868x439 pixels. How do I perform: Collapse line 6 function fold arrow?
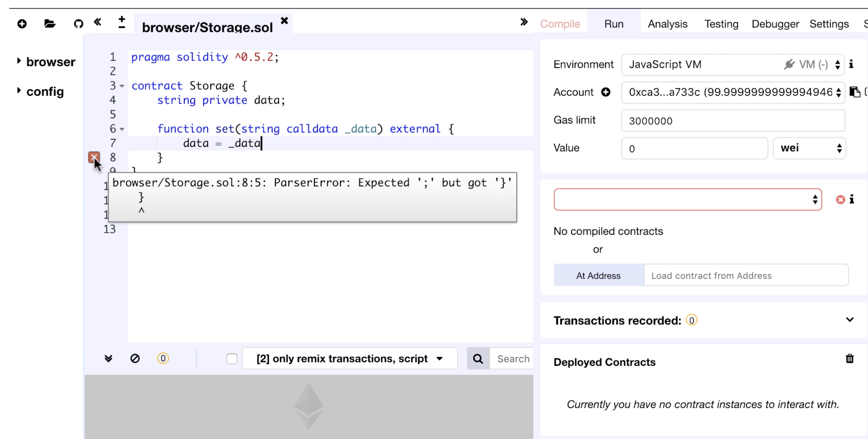(122, 129)
